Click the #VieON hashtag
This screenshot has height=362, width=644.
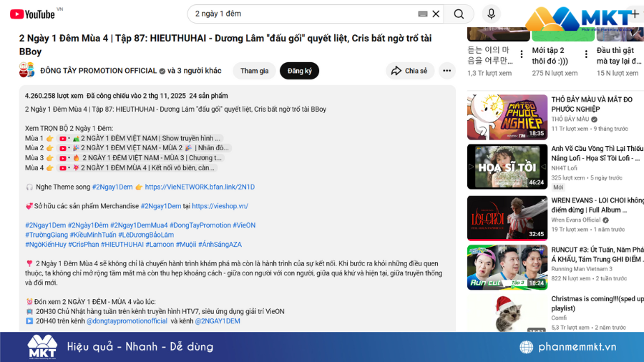tap(244, 225)
